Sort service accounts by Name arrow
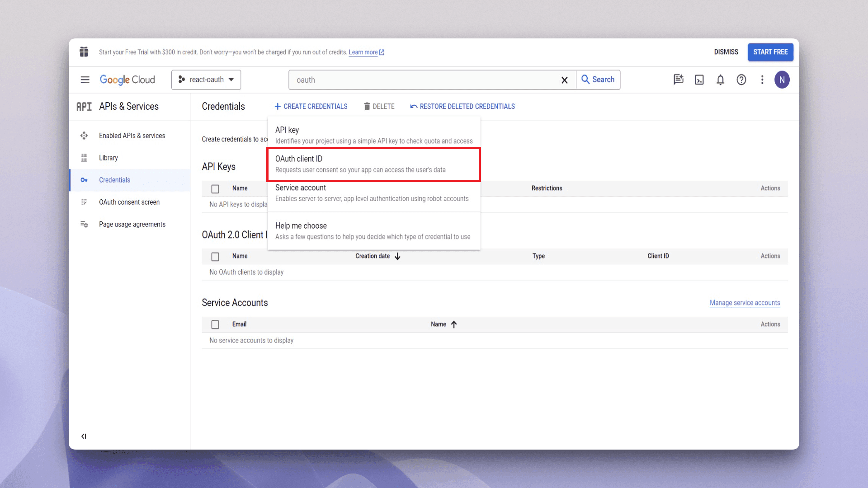Screen dimensions: 868x488 [454, 324]
